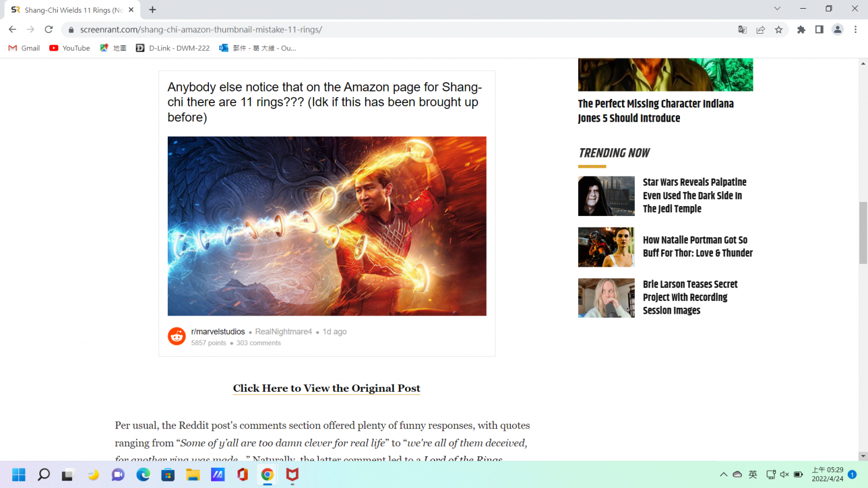
Task: Open the Chrome three-dot menu
Action: 855,30
